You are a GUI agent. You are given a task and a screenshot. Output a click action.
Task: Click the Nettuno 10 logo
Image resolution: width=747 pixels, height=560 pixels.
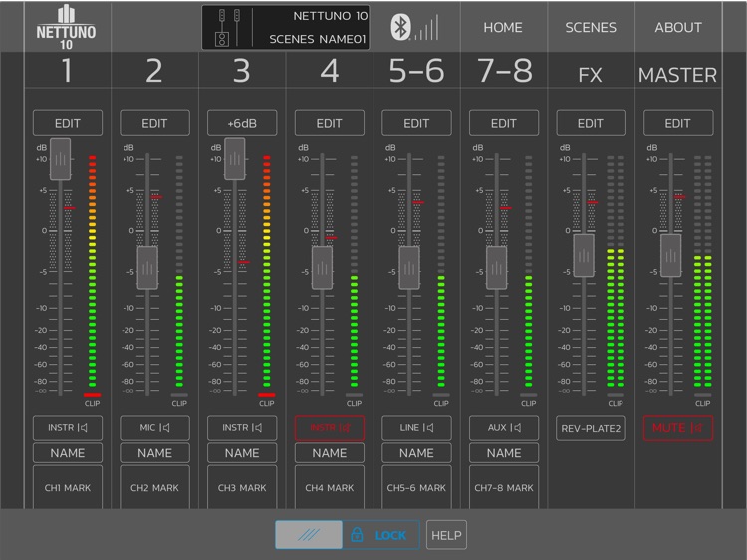pos(66,27)
